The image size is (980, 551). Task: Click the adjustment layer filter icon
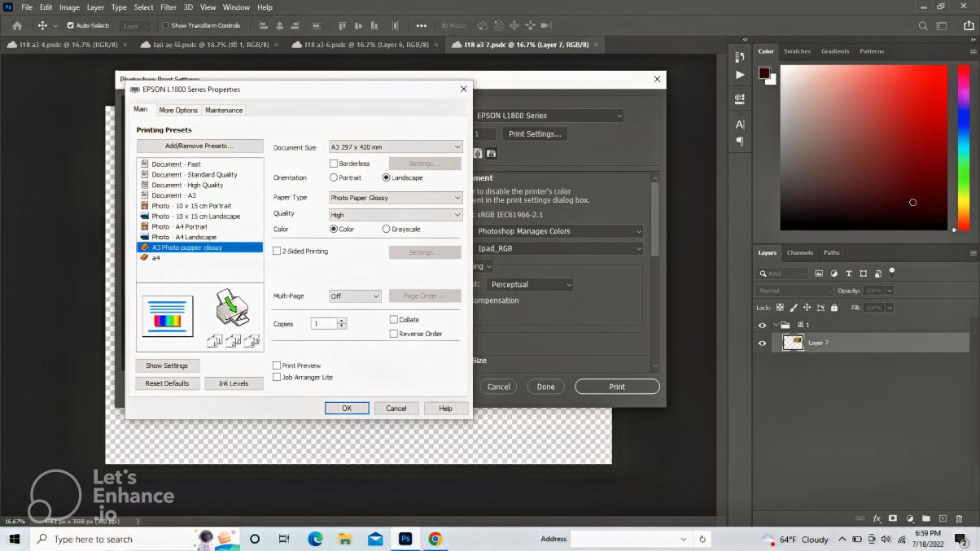pyautogui.click(x=834, y=273)
